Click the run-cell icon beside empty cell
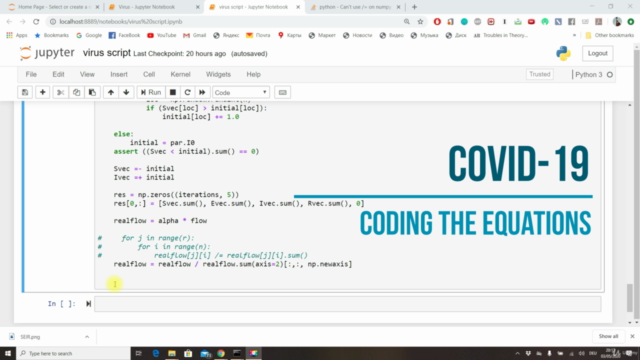 click(88, 304)
